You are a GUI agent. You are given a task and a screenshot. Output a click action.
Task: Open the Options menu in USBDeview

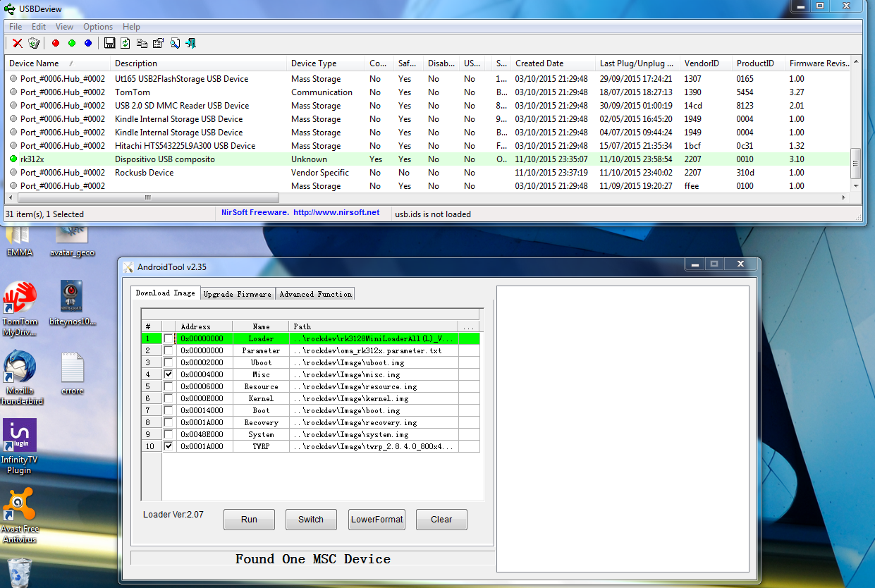pyautogui.click(x=98, y=27)
